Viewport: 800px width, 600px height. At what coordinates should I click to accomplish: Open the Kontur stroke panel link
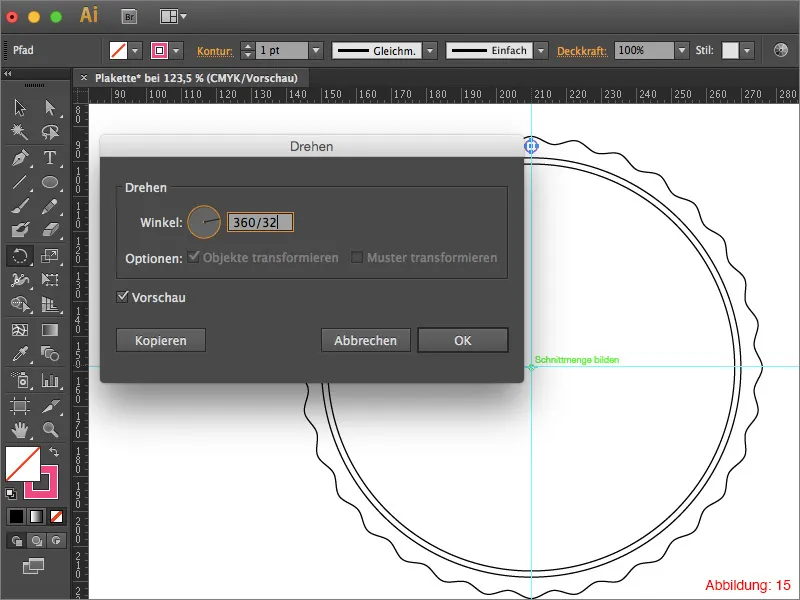pos(215,51)
